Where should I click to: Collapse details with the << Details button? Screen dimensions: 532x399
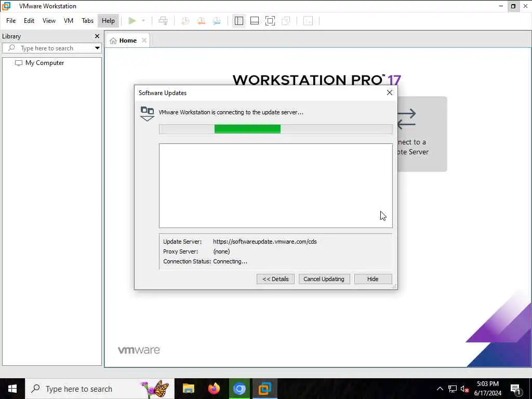point(275,279)
